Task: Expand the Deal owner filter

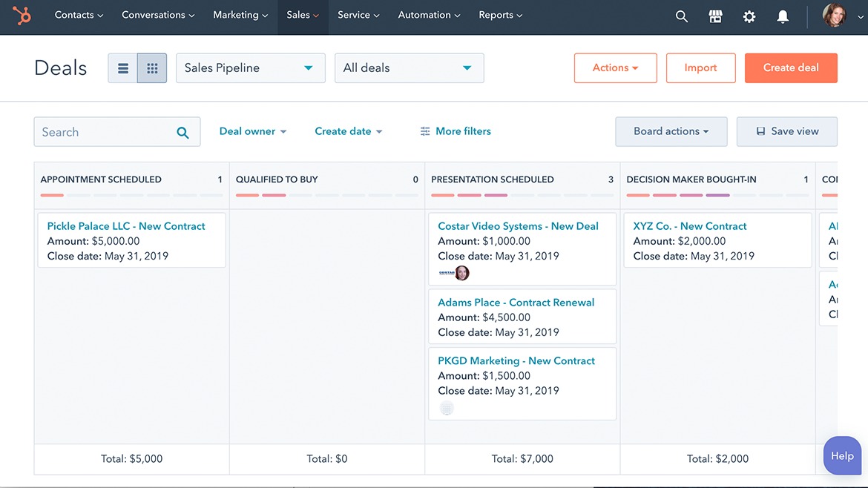Action: tap(252, 131)
